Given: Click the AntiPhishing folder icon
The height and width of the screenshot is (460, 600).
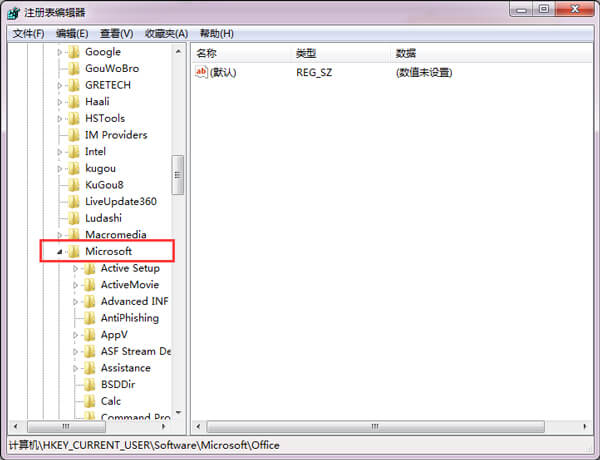Looking at the screenshot, I should pos(89,318).
